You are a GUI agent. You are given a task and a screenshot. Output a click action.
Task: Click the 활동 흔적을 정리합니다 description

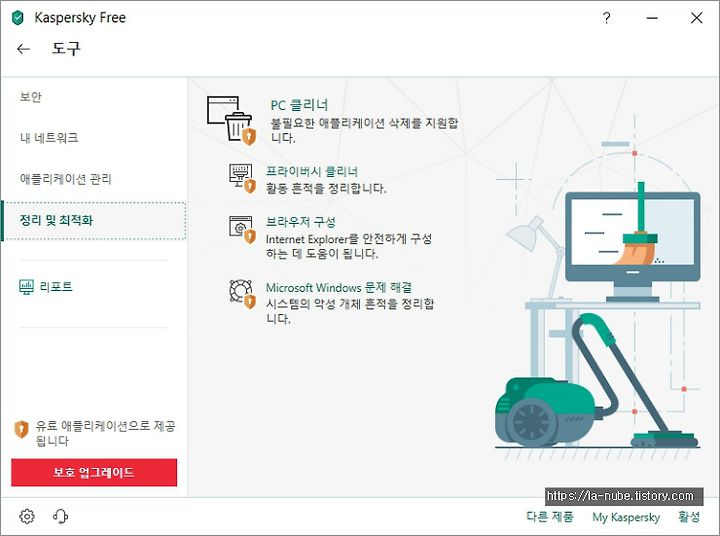(326, 188)
